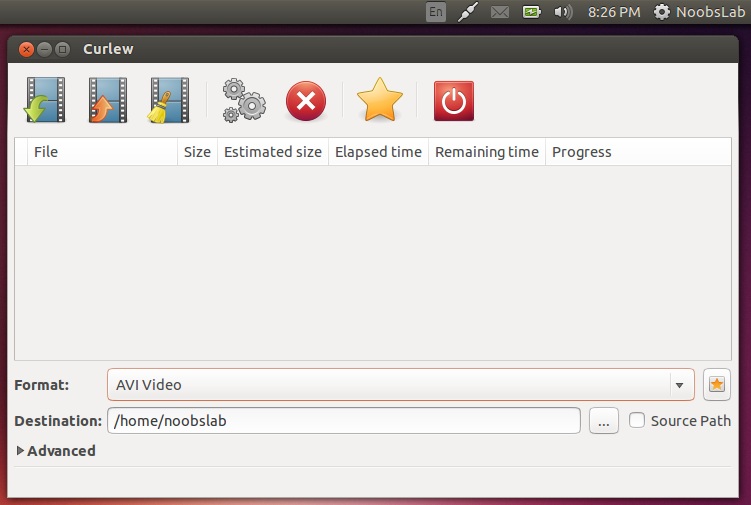
Task: Open the NoobsLab session gear menu
Action: click(x=699, y=12)
